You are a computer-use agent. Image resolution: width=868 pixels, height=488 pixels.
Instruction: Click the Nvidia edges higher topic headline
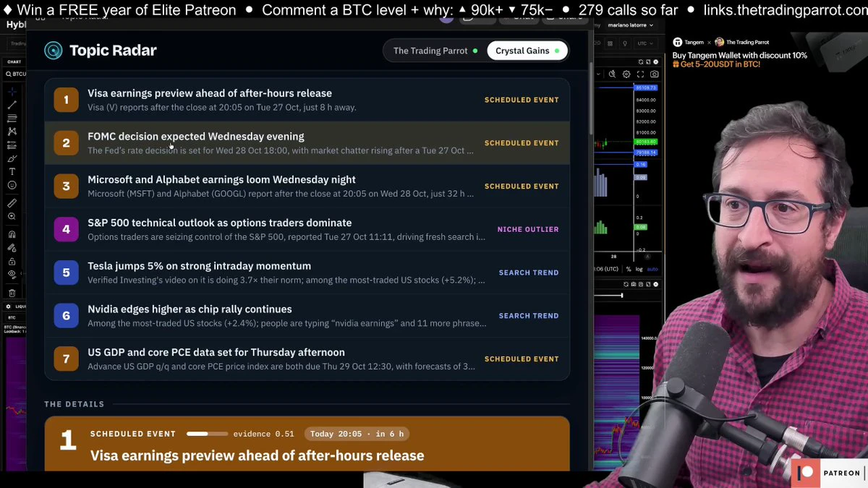pos(190,309)
